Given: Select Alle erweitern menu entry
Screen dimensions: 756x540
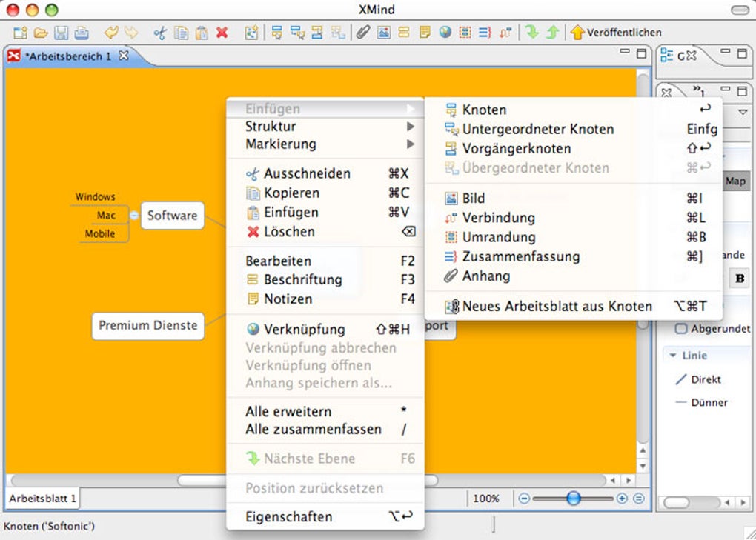Looking at the screenshot, I should click(325, 412).
